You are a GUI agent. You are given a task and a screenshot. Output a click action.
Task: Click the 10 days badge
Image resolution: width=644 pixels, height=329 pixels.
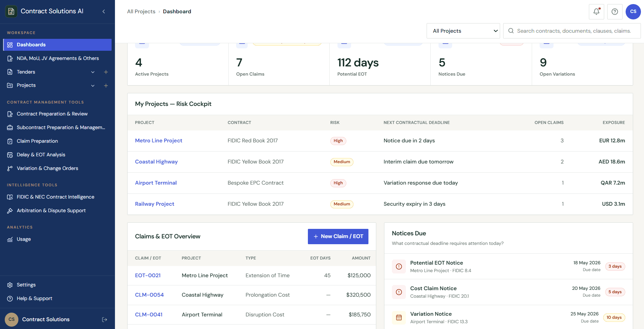point(614,318)
